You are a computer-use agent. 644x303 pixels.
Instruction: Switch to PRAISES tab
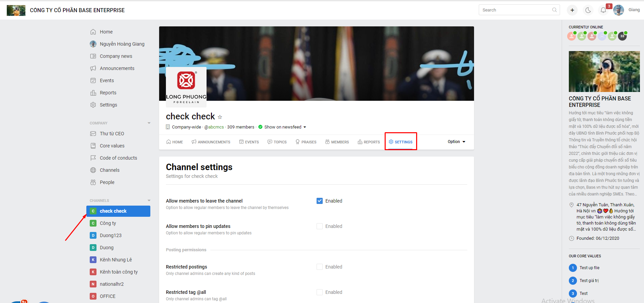click(x=306, y=142)
